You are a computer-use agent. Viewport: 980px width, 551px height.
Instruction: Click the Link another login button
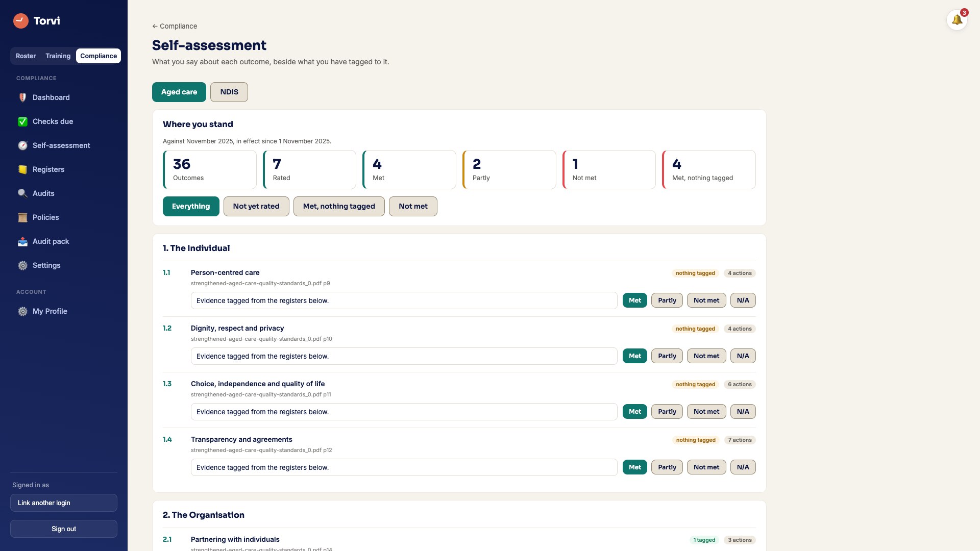tap(64, 503)
